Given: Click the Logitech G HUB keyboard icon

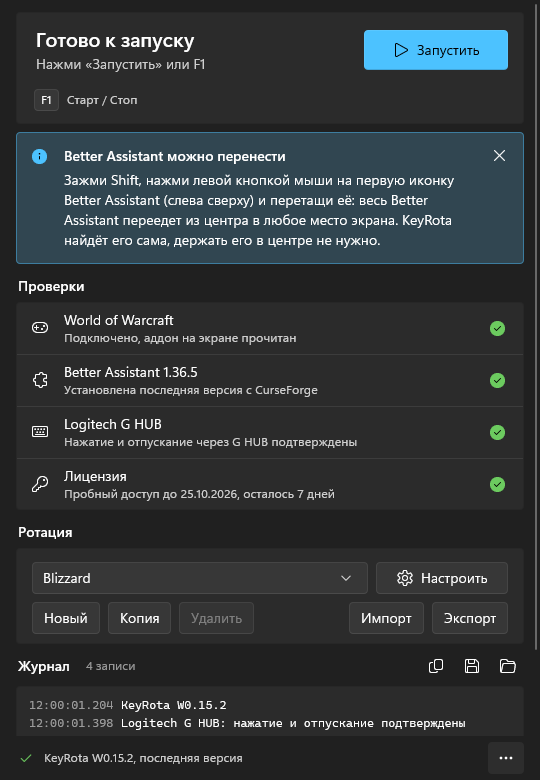Looking at the screenshot, I should tap(40, 432).
